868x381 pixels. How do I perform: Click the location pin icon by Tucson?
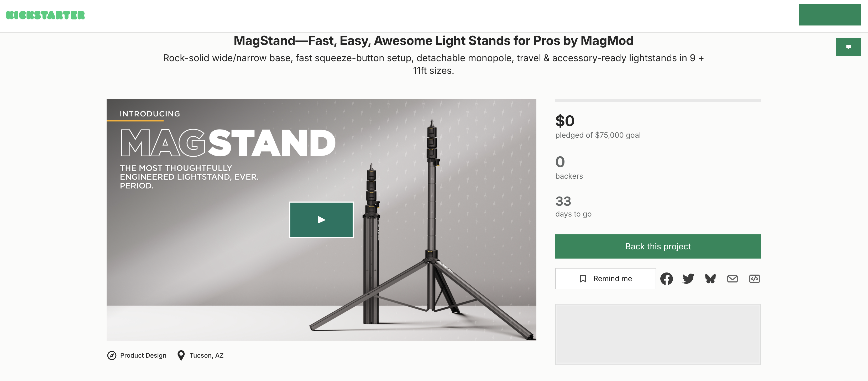click(181, 355)
